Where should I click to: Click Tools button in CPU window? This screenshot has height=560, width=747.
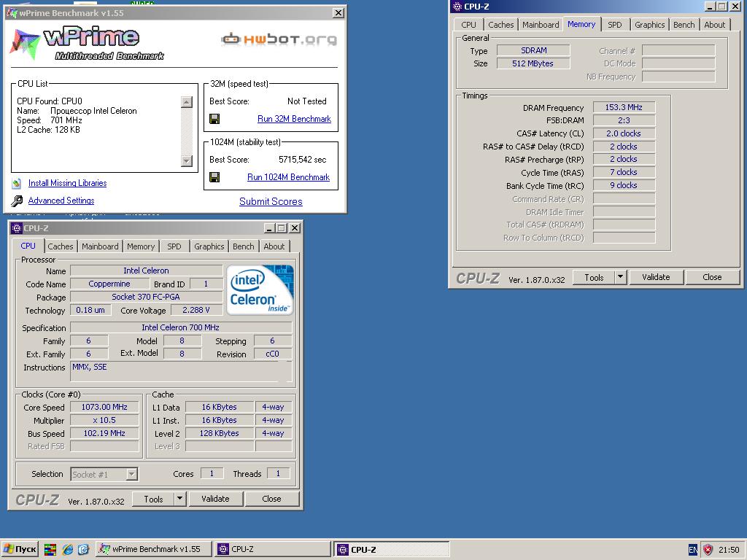tap(153, 499)
